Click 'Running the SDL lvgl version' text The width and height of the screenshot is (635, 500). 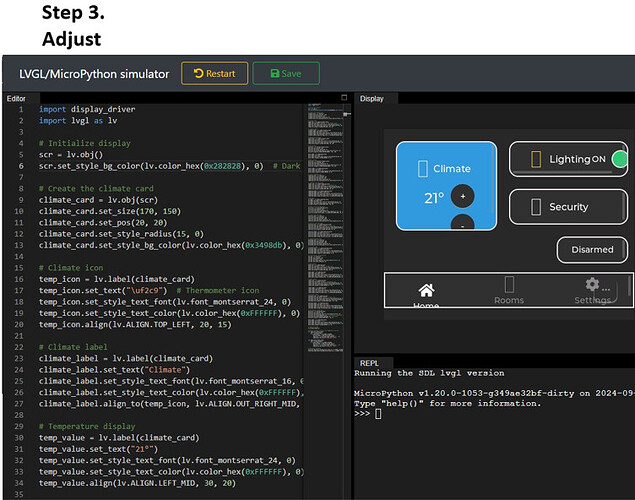point(429,373)
